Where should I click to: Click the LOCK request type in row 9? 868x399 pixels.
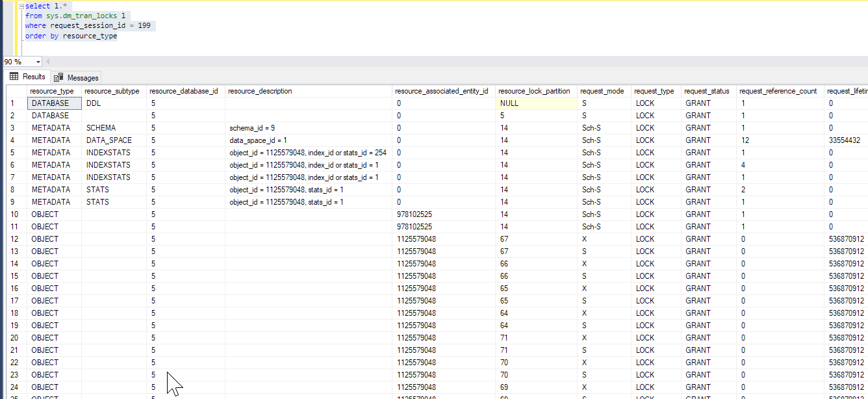coord(656,202)
